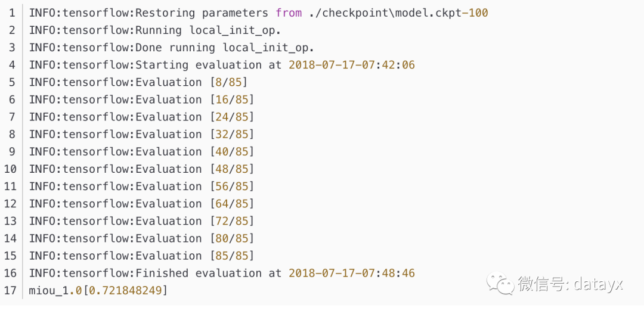The image size is (644, 314).
Task: Click line number 1 in the gutter
Action: point(13,13)
